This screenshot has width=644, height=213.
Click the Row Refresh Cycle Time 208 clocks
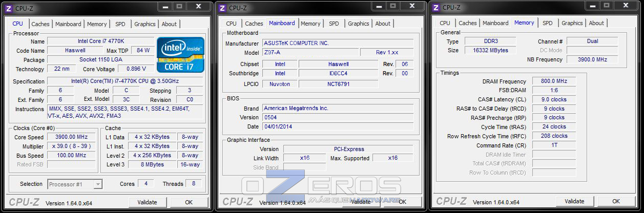[x=554, y=136]
